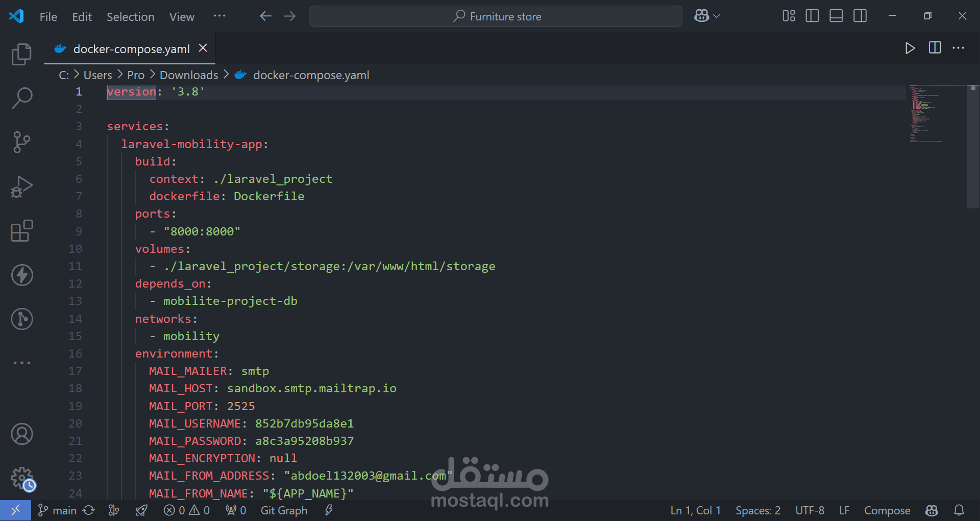Click the MAIL_HOST value sandbox.smtp.mailtrap.io

tap(311, 388)
